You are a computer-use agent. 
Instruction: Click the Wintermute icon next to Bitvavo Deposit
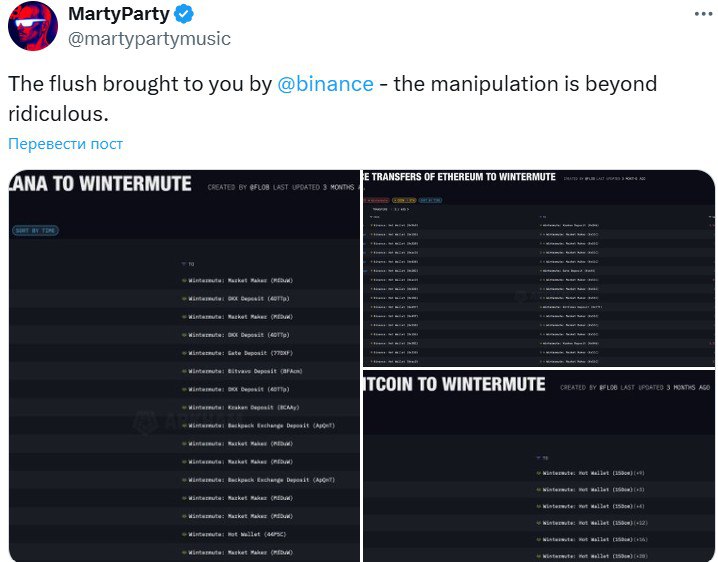point(184,371)
